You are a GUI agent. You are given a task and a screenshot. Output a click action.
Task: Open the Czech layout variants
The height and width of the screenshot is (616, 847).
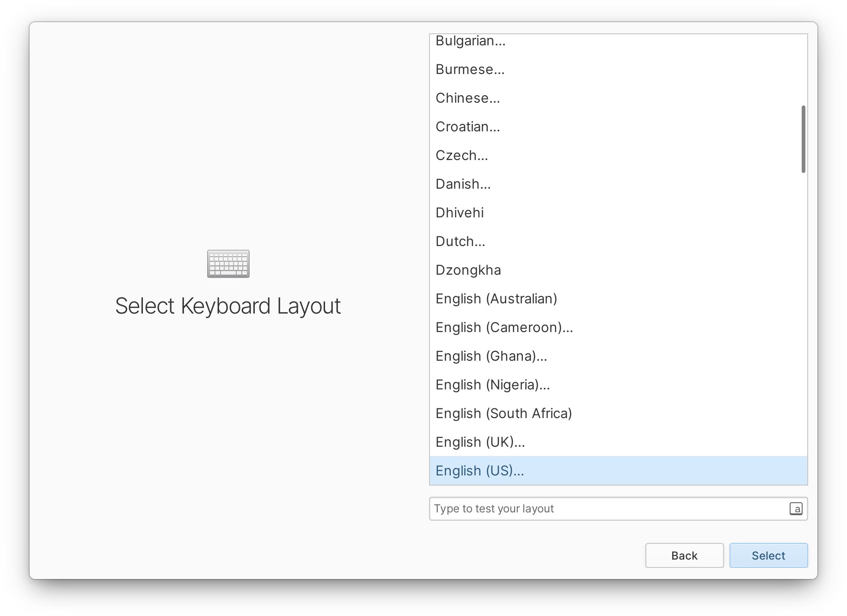pyautogui.click(x=461, y=155)
